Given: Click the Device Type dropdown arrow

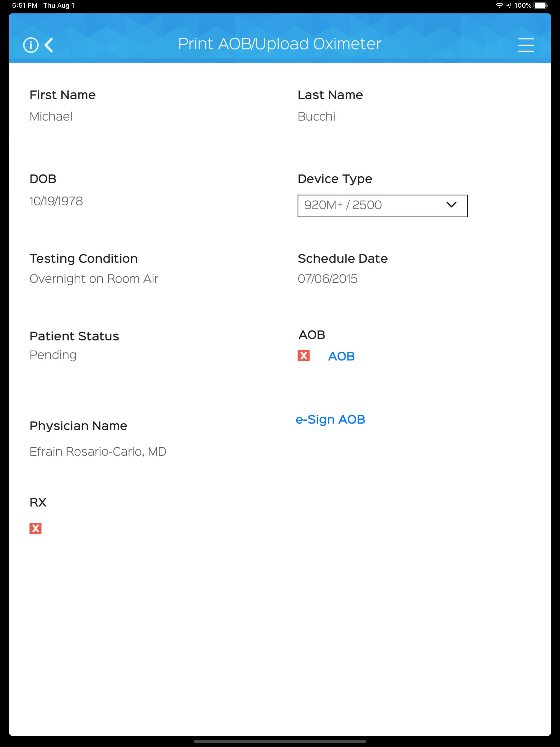Looking at the screenshot, I should 451,205.
